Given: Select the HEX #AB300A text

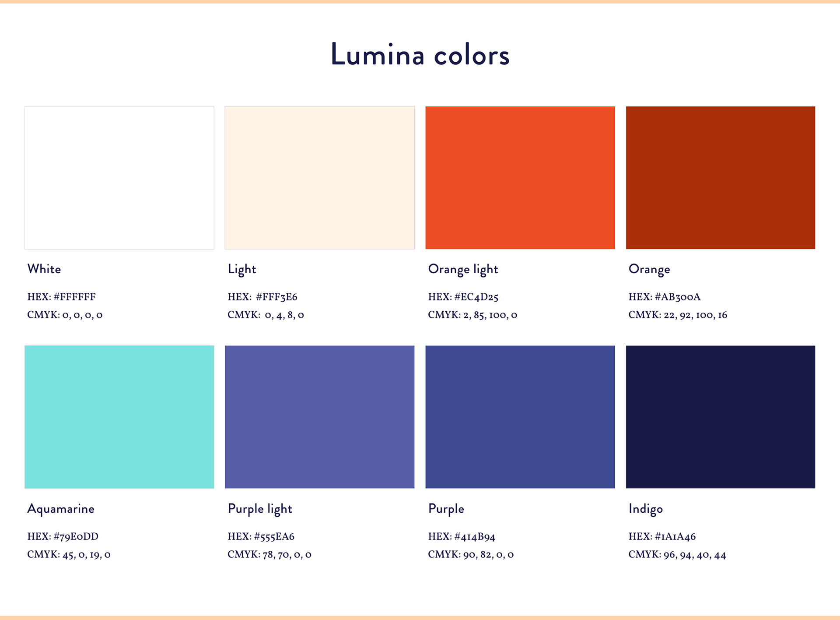Looking at the screenshot, I should 665,297.
